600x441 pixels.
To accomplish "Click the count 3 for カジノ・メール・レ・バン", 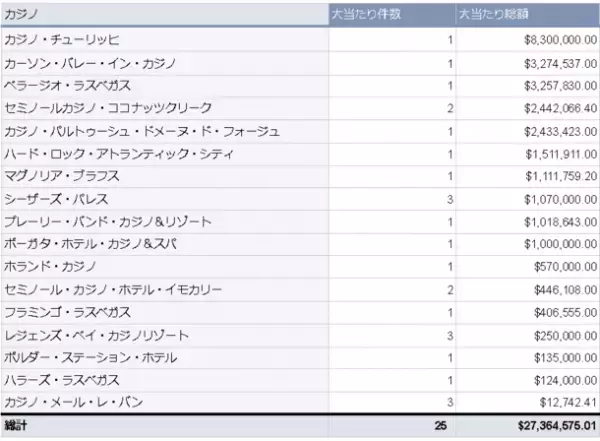I will pos(450,402).
